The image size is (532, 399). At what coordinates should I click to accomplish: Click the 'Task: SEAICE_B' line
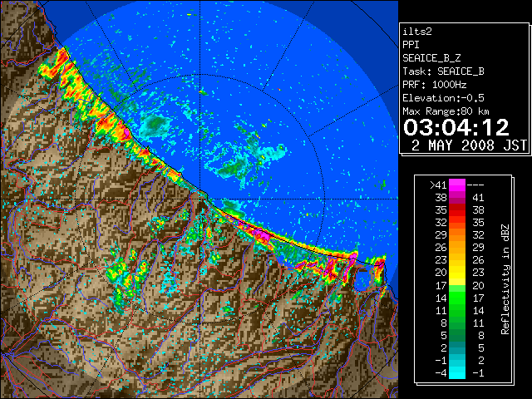[443, 71]
